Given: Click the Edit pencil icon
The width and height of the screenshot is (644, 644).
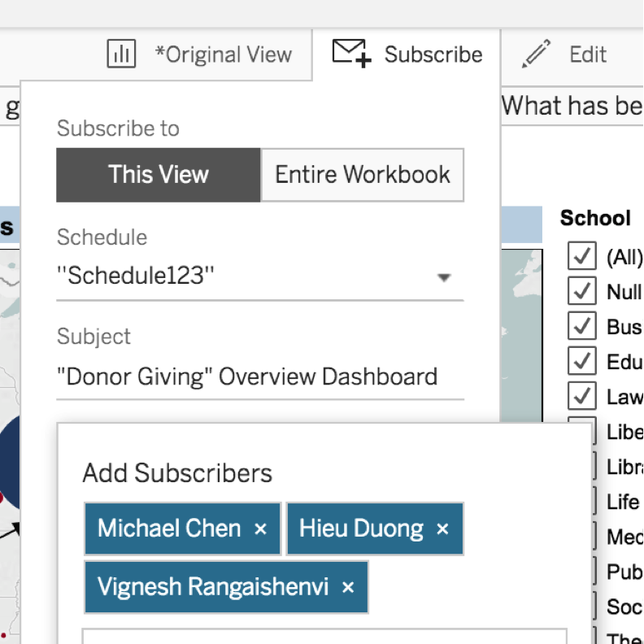Looking at the screenshot, I should (x=536, y=54).
